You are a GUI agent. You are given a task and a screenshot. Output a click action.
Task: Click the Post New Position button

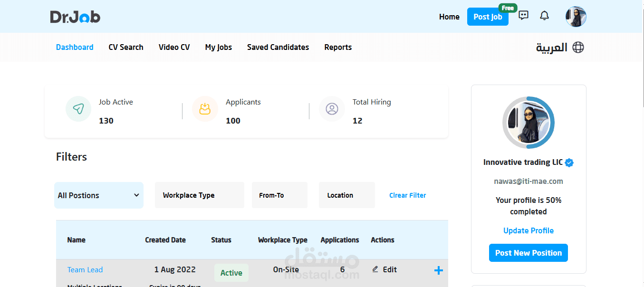[528, 252]
